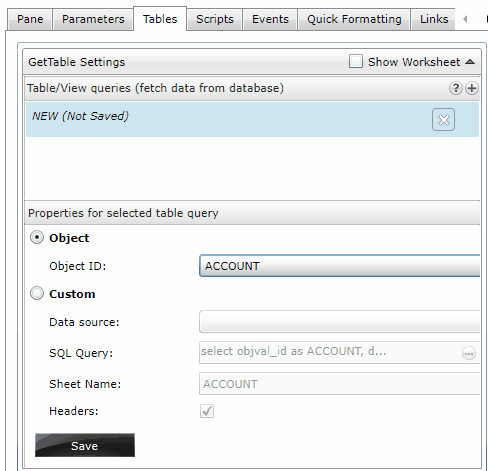Enable the Show Worksheet checkbox

tap(356, 62)
